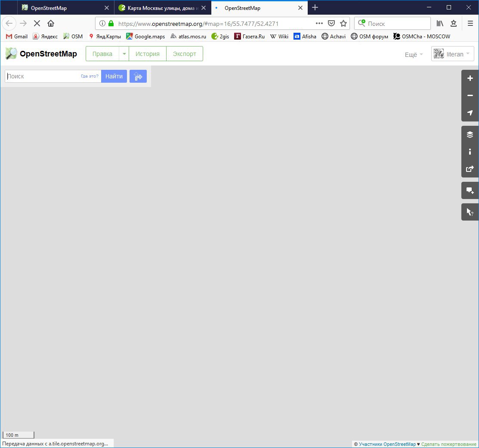Image resolution: width=479 pixels, height=448 pixels.
Task: Open the Afisha bookmark
Action: tap(305, 36)
